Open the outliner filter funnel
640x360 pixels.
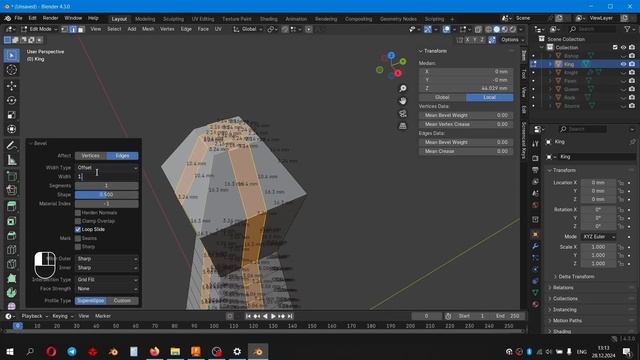coord(627,29)
